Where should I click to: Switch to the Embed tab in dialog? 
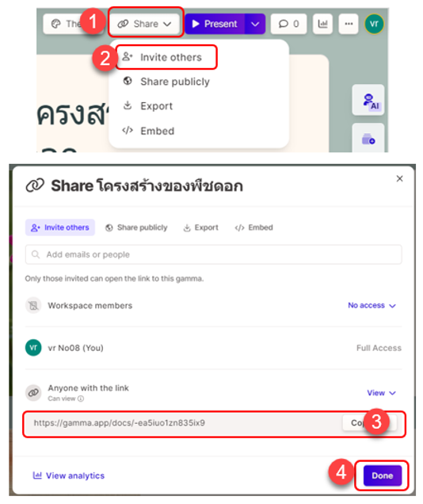(253, 227)
